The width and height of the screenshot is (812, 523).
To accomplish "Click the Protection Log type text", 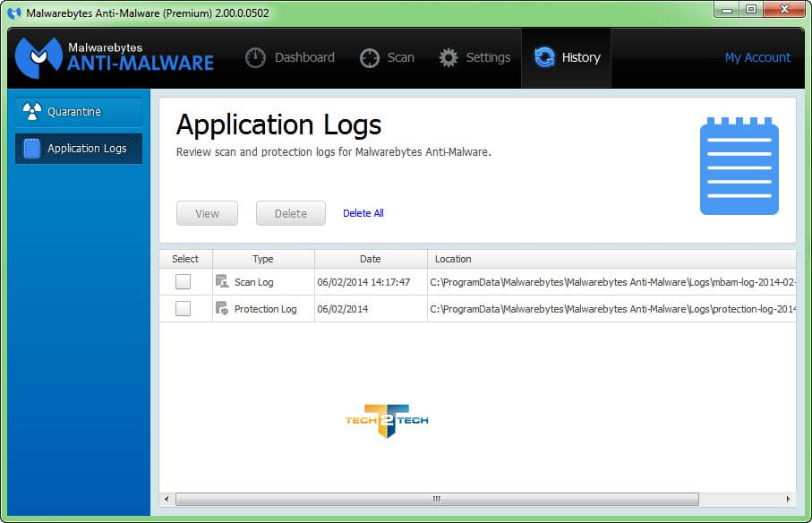I will coord(266,309).
